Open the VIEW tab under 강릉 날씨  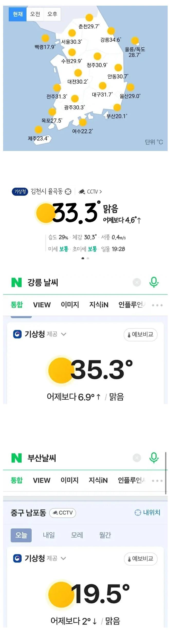[x=42, y=305]
